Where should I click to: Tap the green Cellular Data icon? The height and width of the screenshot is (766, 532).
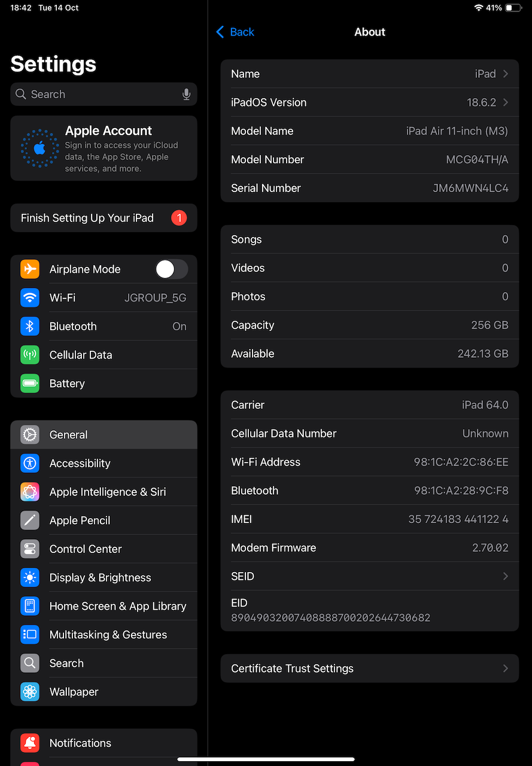[x=30, y=355]
